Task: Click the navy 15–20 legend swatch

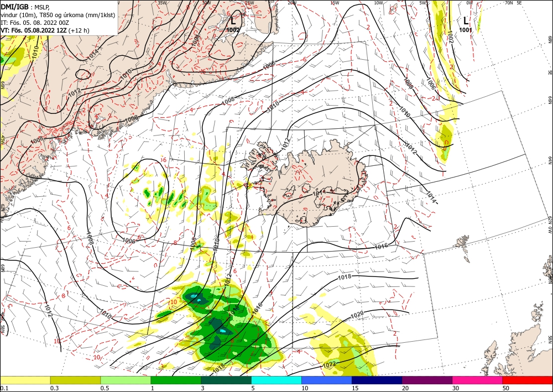Action: pos(377,380)
